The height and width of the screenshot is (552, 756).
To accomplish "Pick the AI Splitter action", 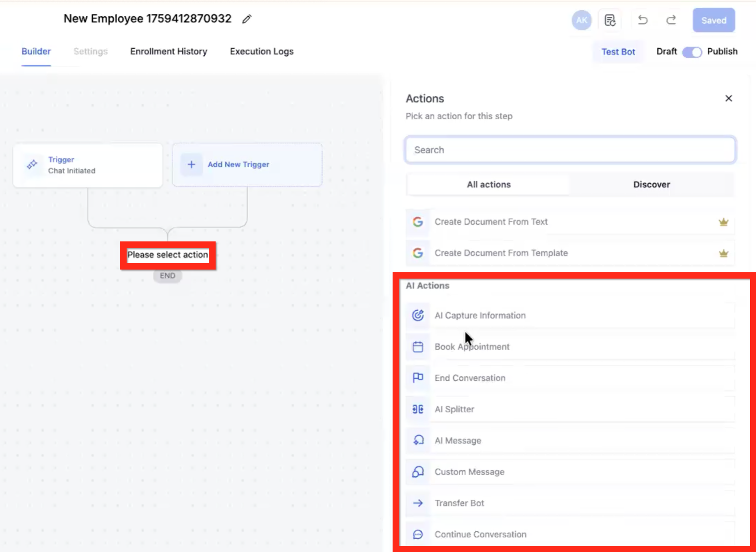I will pyautogui.click(x=454, y=409).
